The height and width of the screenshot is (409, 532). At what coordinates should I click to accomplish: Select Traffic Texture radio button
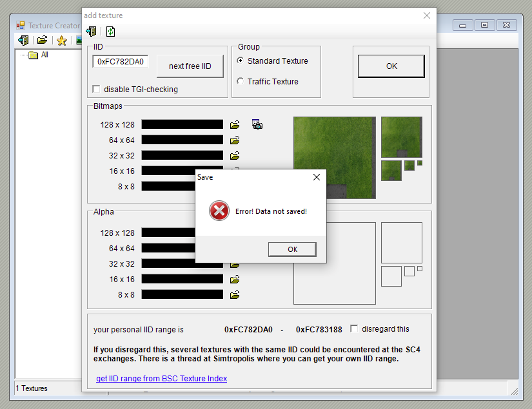click(241, 81)
